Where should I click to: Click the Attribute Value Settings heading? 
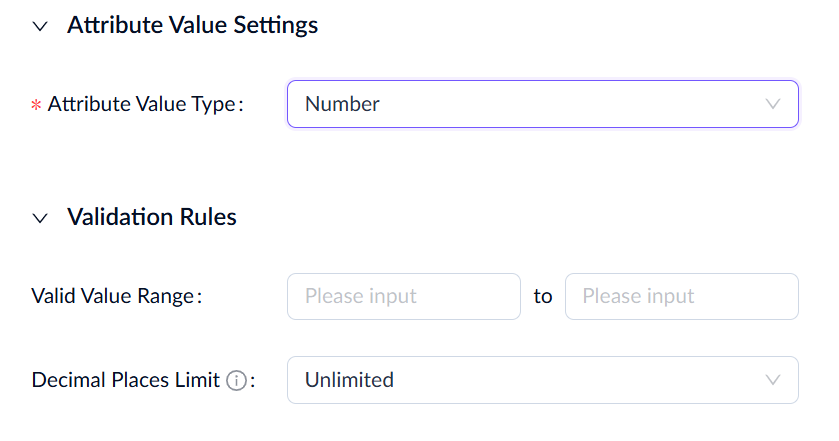click(192, 26)
